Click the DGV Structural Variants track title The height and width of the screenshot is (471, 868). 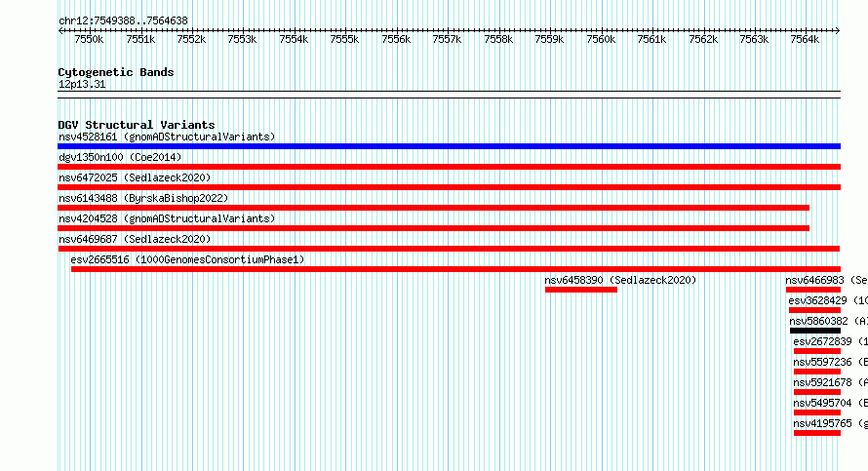coord(137,125)
